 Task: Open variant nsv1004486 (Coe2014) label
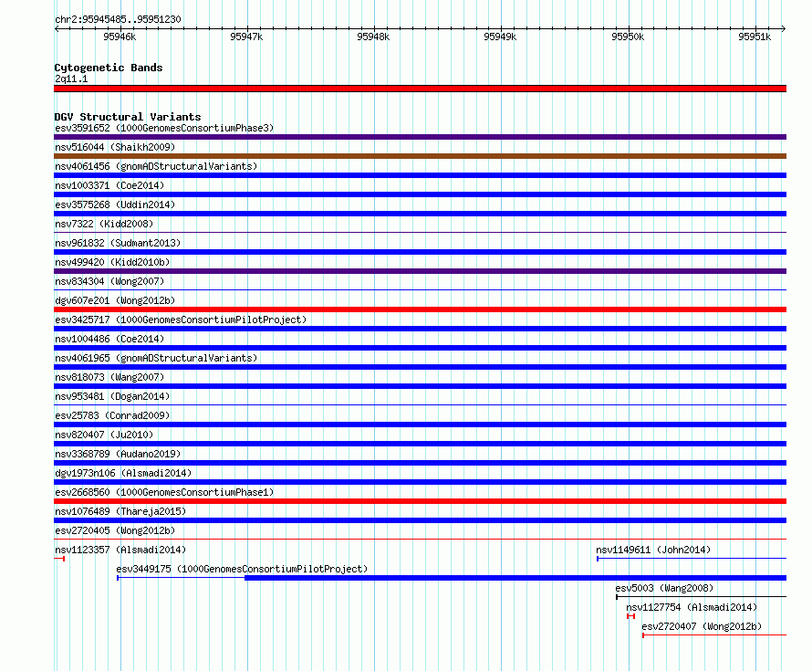coord(109,339)
